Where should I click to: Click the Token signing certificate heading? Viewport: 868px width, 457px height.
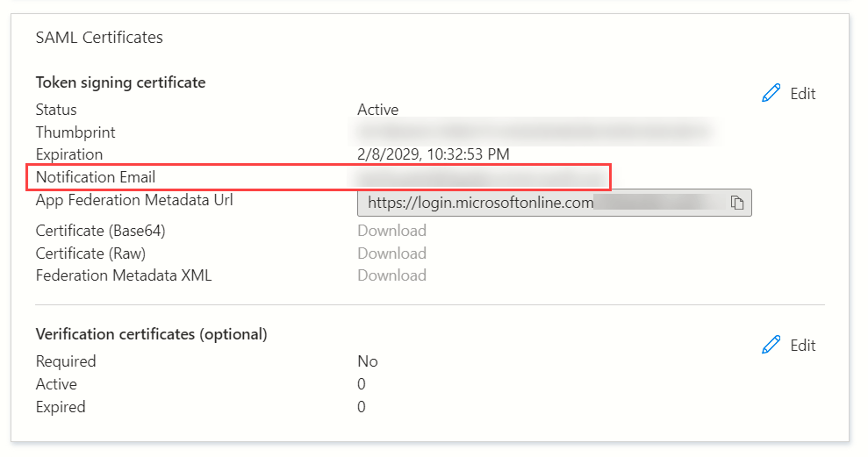[121, 83]
